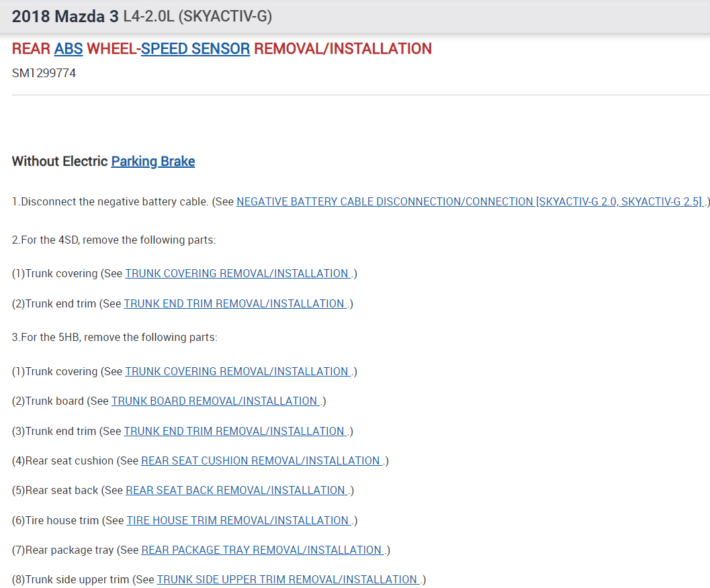
Task: Open REAR SEAT BACK REMOVAL/INSTALLATION link
Action: tap(237, 490)
